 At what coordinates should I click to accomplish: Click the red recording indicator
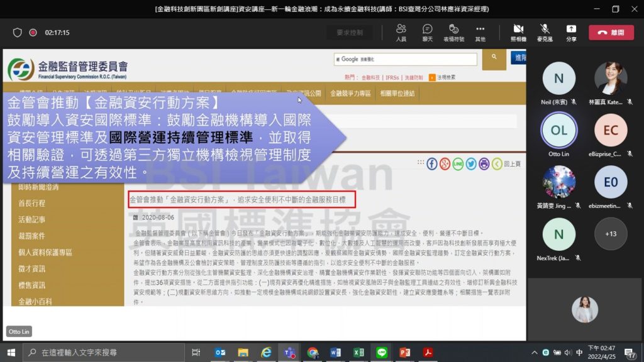tap(33, 33)
